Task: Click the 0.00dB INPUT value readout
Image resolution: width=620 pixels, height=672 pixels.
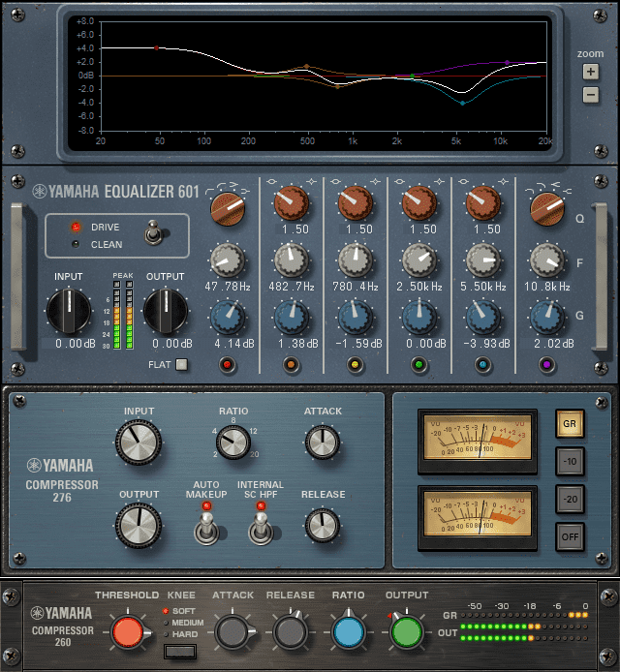Action: [x=75, y=344]
